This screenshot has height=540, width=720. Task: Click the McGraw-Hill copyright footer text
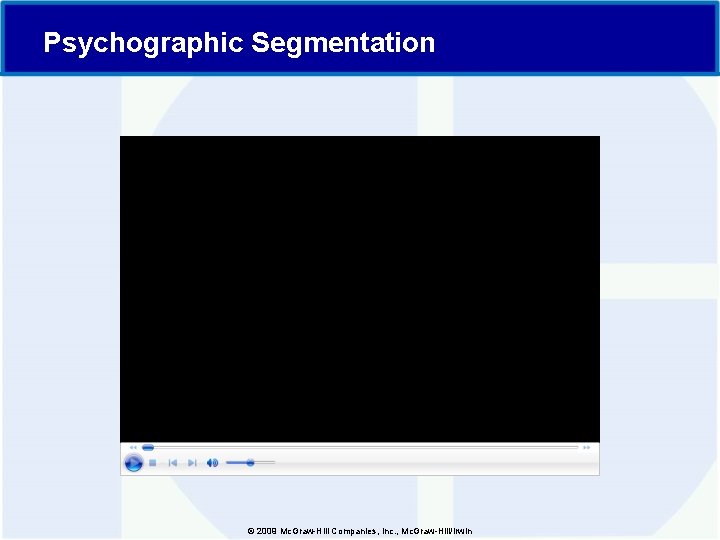click(360, 531)
